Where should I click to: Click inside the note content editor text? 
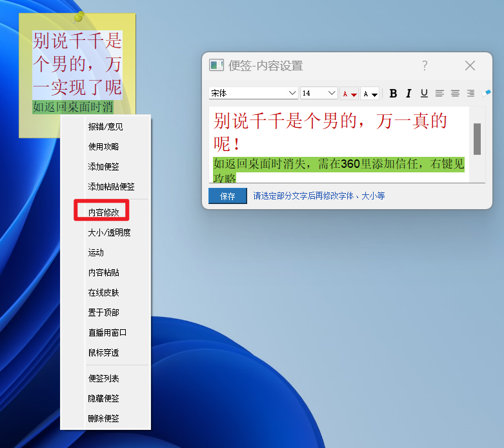(339, 145)
